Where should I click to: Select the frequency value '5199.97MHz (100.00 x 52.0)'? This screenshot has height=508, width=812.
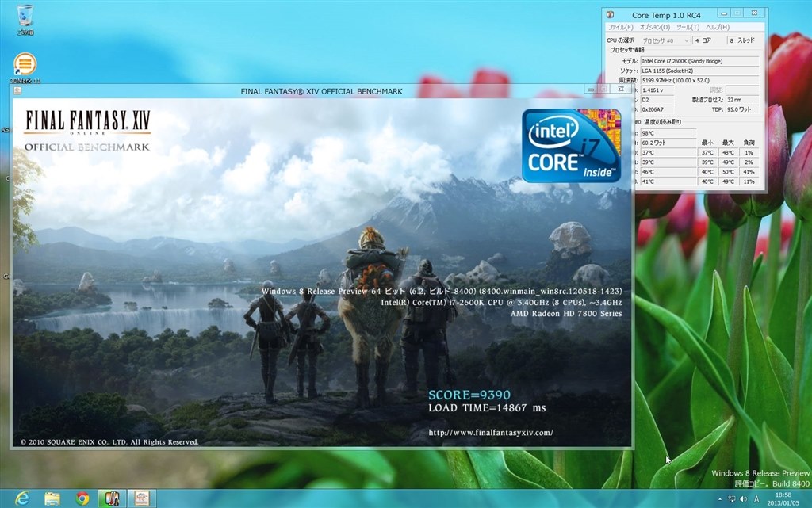(699, 81)
